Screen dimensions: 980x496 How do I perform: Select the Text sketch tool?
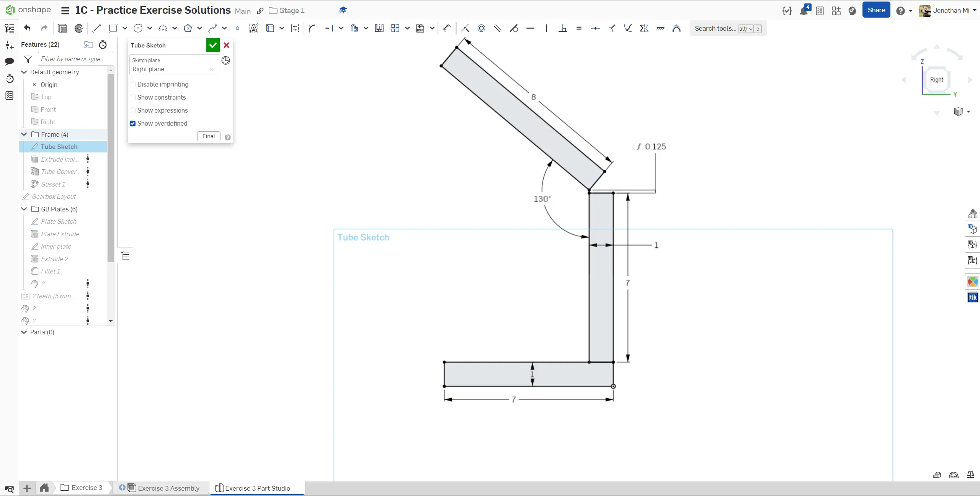253,28
